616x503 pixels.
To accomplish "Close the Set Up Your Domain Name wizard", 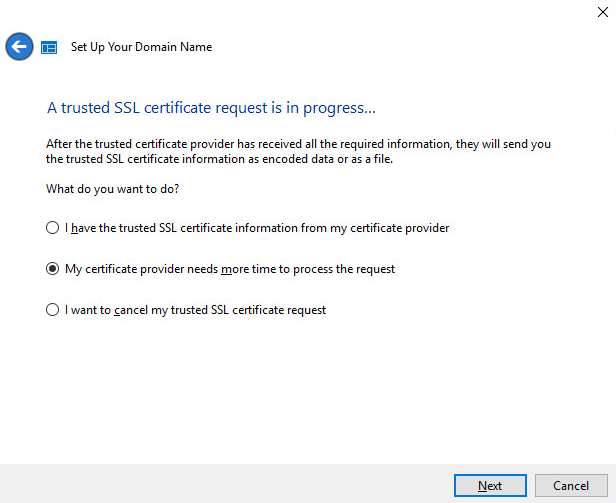I will pos(603,12).
